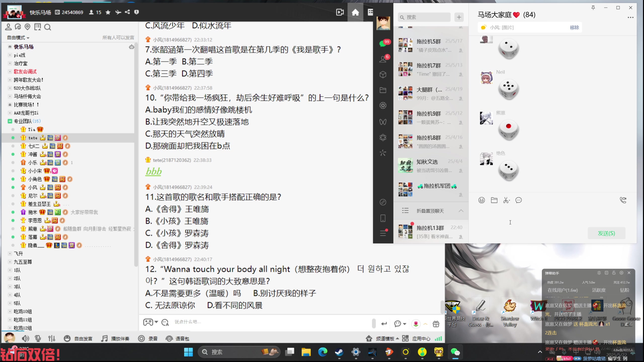Open WeChat contacts icon with 6 badge
The height and width of the screenshot is (362, 644).
[383, 59]
